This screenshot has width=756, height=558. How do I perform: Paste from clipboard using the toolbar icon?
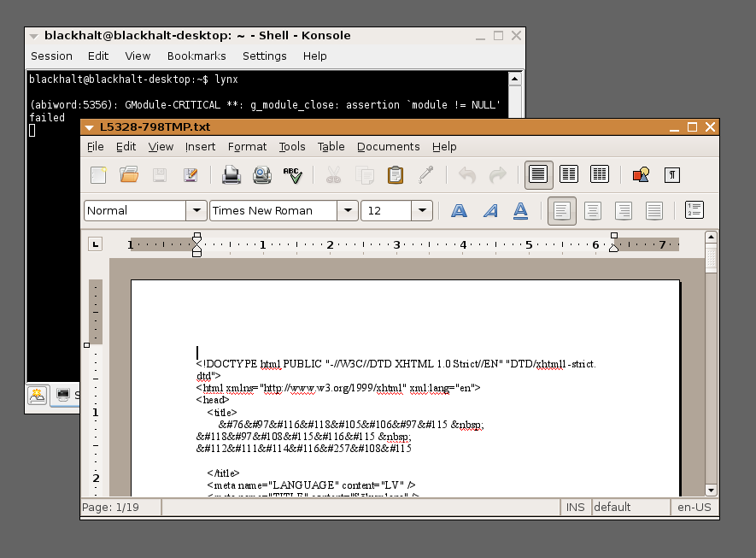pyautogui.click(x=395, y=175)
